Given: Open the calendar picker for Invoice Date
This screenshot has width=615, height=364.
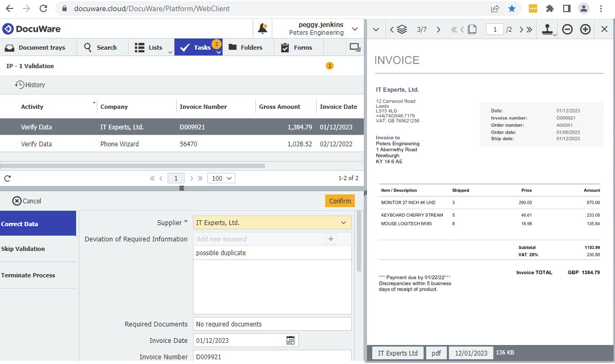Looking at the screenshot, I should click(x=290, y=340).
